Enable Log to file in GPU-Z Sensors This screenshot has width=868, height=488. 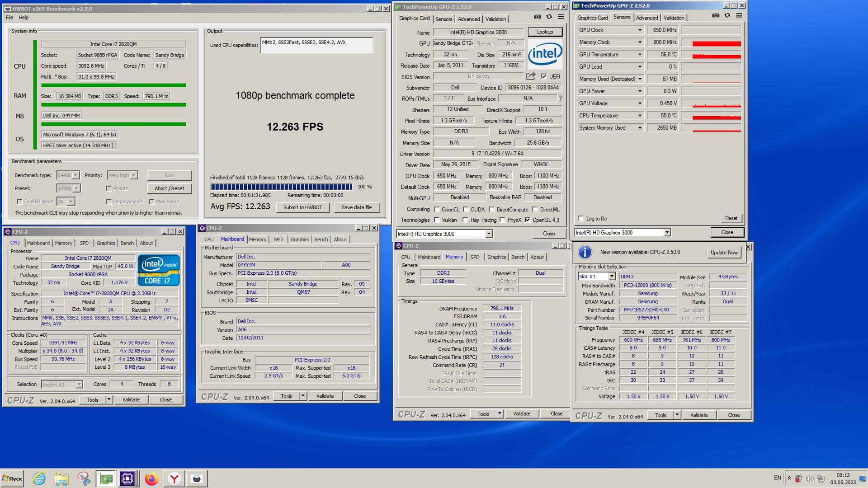[x=581, y=218]
